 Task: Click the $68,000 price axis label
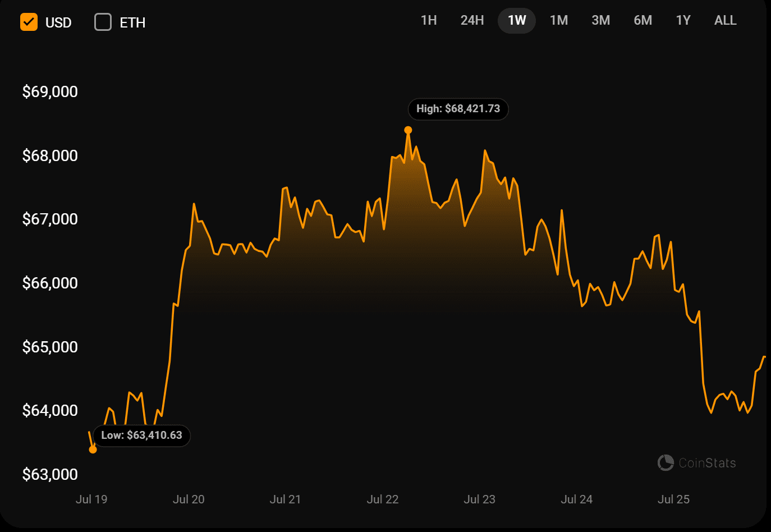click(x=50, y=155)
